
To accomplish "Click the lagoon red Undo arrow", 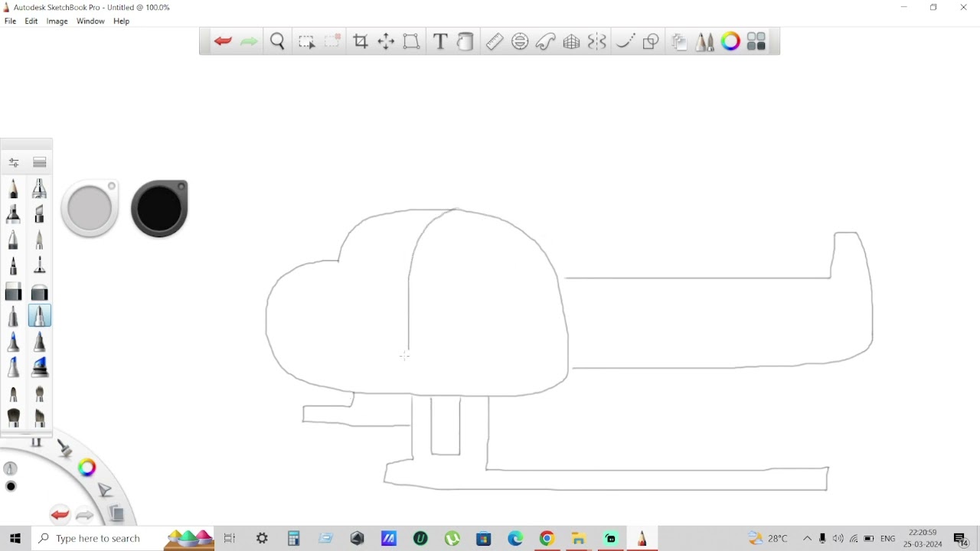I will (x=60, y=514).
